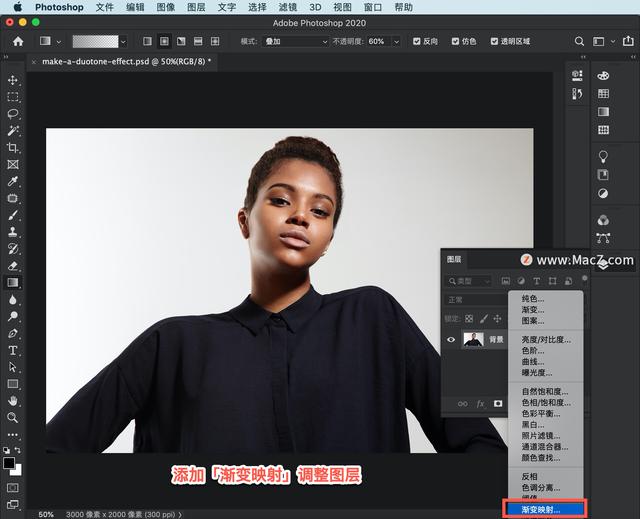640x519 pixels.
Task: Select the Move tool
Action: coord(13,80)
